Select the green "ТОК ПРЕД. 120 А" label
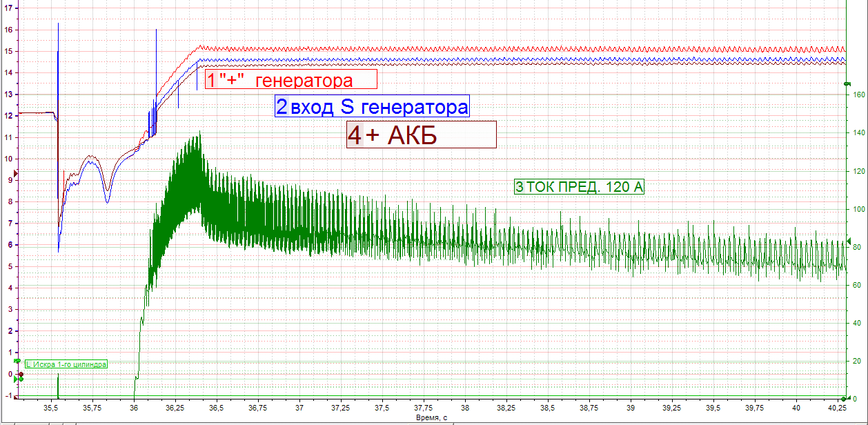Viewport: 868px width, 425px height. point(580,186)
